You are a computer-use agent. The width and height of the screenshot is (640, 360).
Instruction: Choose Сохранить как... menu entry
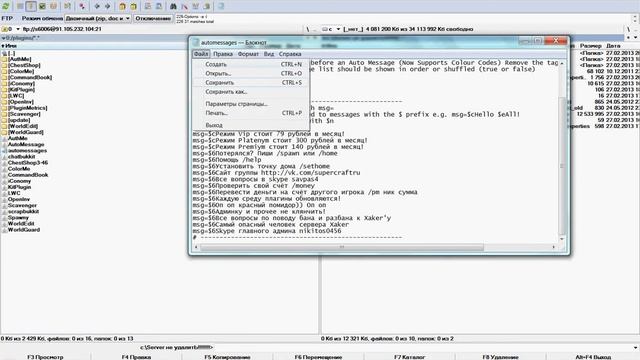pos(251,92)
